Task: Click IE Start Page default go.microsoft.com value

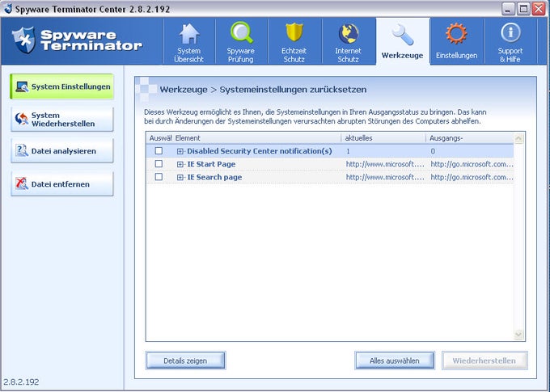Action: 472,164
